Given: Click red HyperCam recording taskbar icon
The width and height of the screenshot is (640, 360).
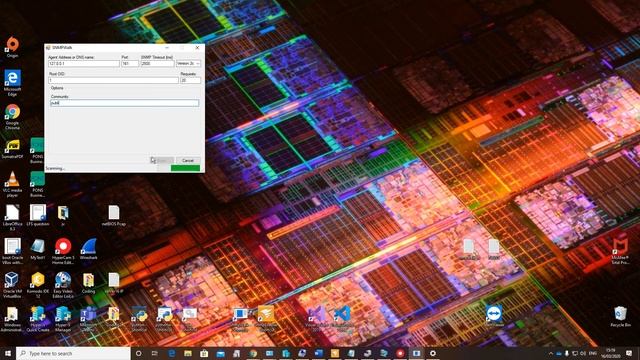Looking at the screenshot, I should click(x=400, y=353).
